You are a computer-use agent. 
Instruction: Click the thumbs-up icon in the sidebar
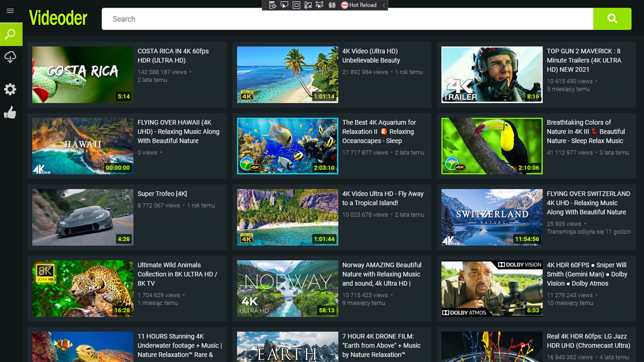click(10, 113)
